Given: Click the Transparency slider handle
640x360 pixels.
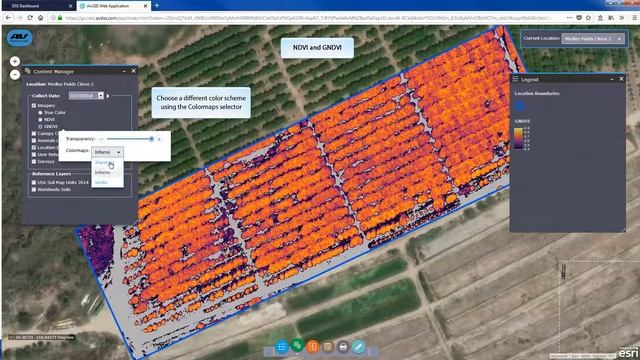Looking at the screenshot, I should tap(151, 139).
